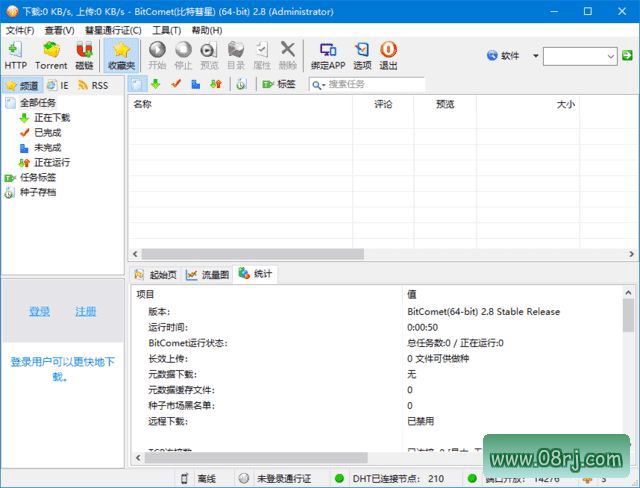The width and height of the screenshot is (640, 488).
Task: Click the Login (登录) link
Action: (x=39, y=312)
